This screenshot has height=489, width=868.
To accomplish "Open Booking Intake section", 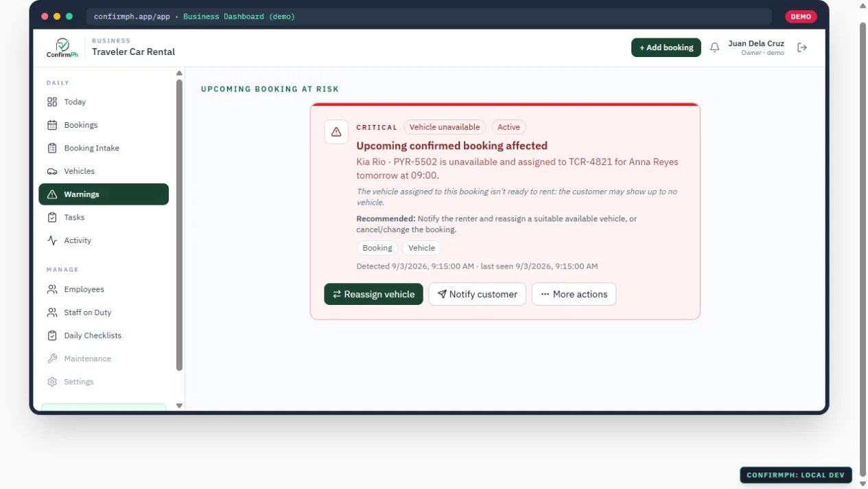I will [104, 148].
